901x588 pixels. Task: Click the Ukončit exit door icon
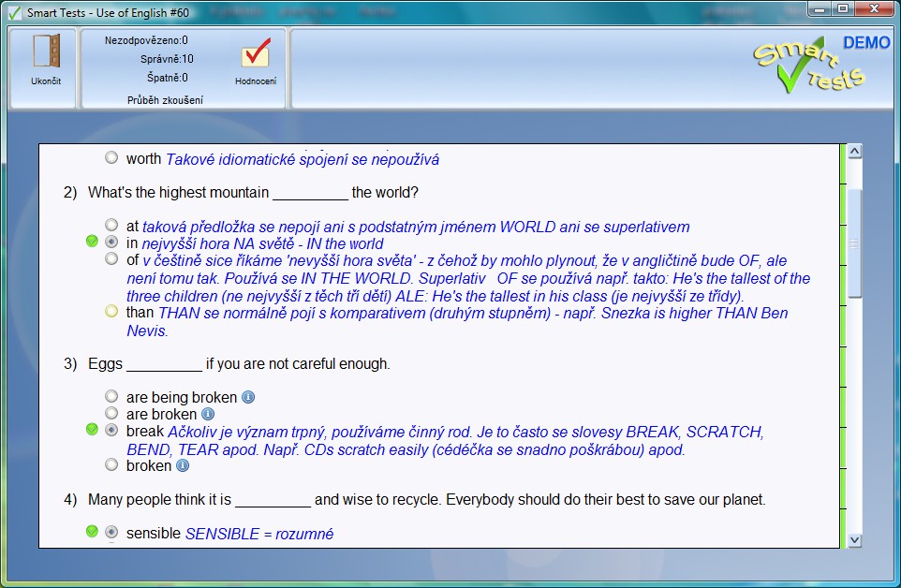(x=46, y=51)
